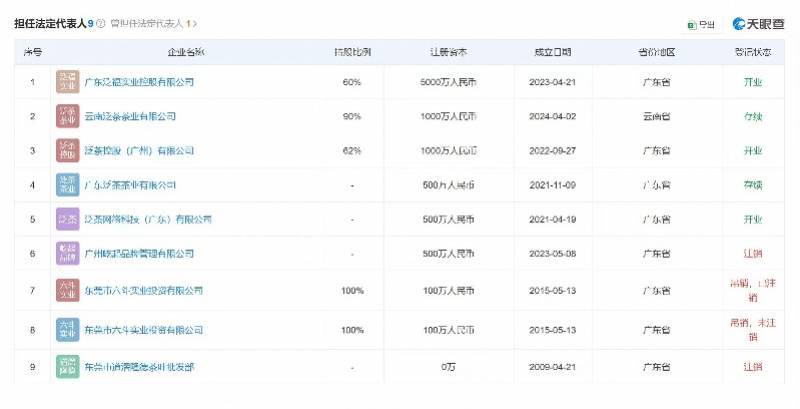Click the 登记状态 column header

click(753, 51)
